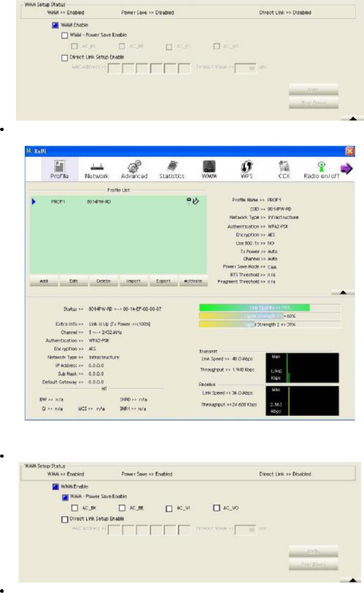Screen dimensions: 364x593
Task: Check Direct Link Setup Enable where Power Save Enabled
Action: point(64,519)
